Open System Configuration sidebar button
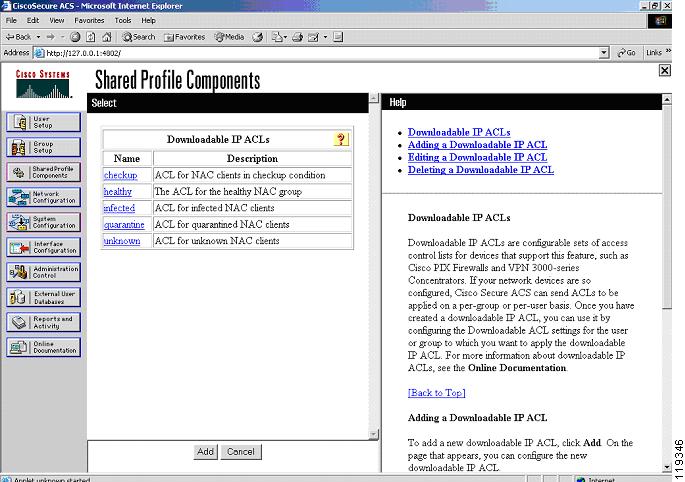The image size is (685, 482). tap(43, 222)
